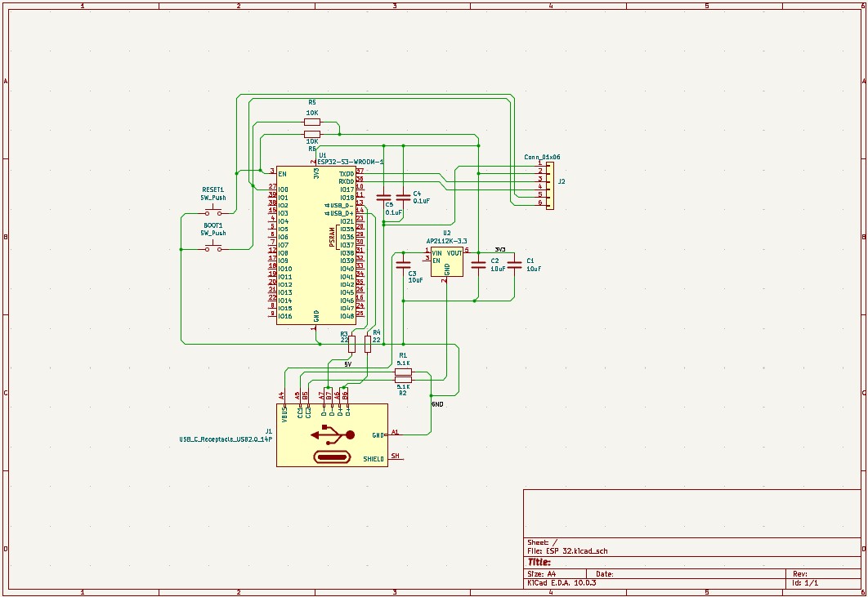Click the RESET1 push switch symbol
868x597 pixels.
point(213,212)
